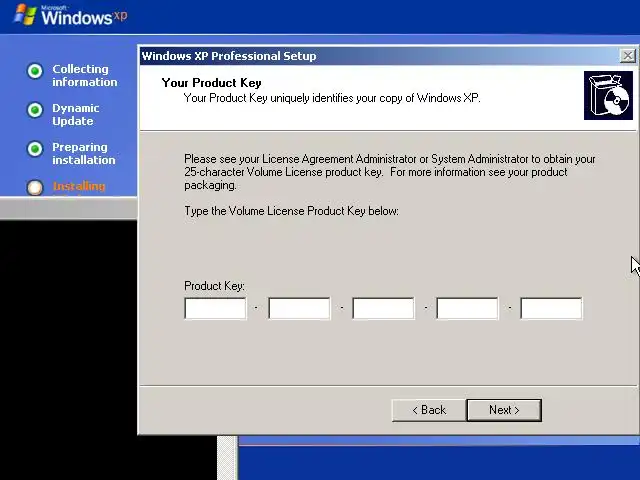640x480 pixels.
Task: Activate the fifth Product Key field
Action: coord(551,308)
